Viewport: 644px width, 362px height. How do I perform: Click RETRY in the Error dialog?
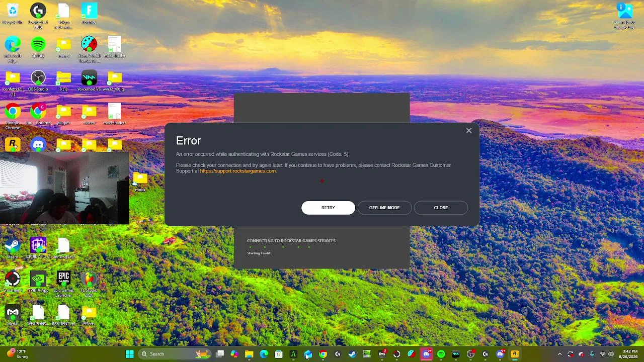328,208
